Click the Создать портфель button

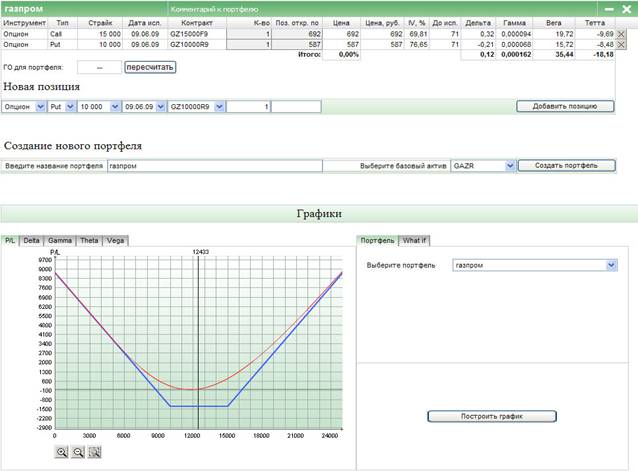click(x=566, y=166)
